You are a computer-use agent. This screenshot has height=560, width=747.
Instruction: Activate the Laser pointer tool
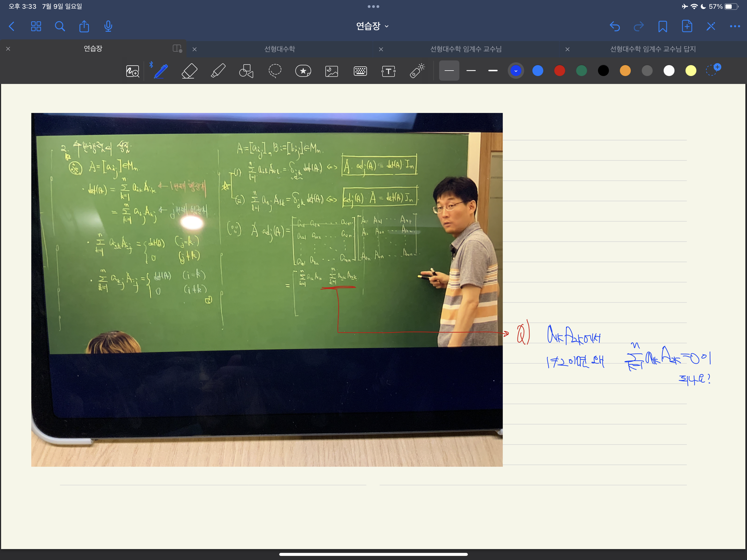pyautogui.click(x=417, y=71)
